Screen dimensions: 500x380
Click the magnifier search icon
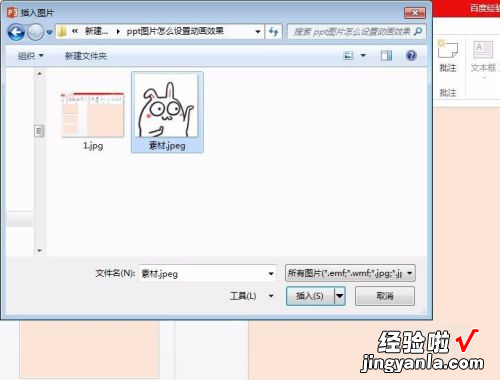pyautogui.click(x=418, y=32)
